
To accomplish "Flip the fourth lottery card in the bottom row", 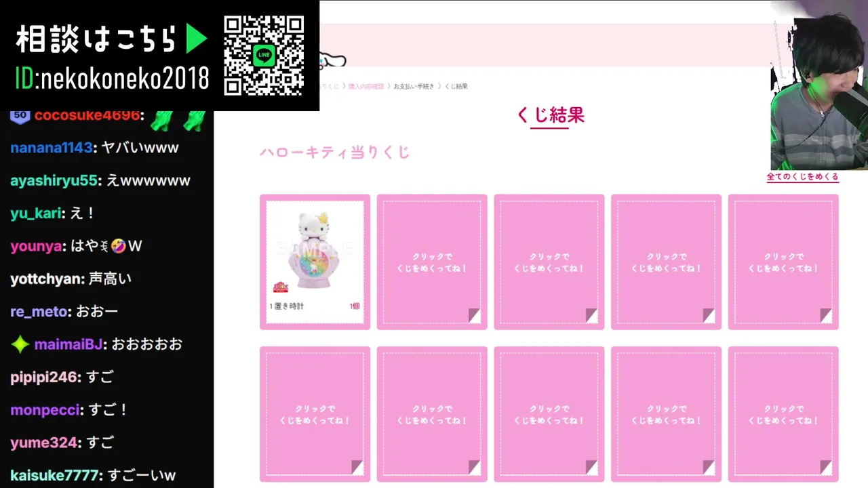I will point(666,414).
